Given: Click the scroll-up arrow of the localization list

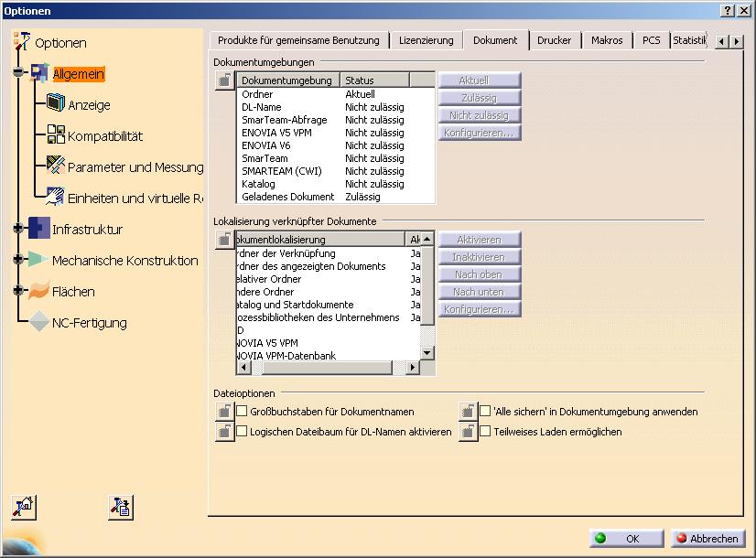Looking at the screenshot, I should [x=427, y=239].
